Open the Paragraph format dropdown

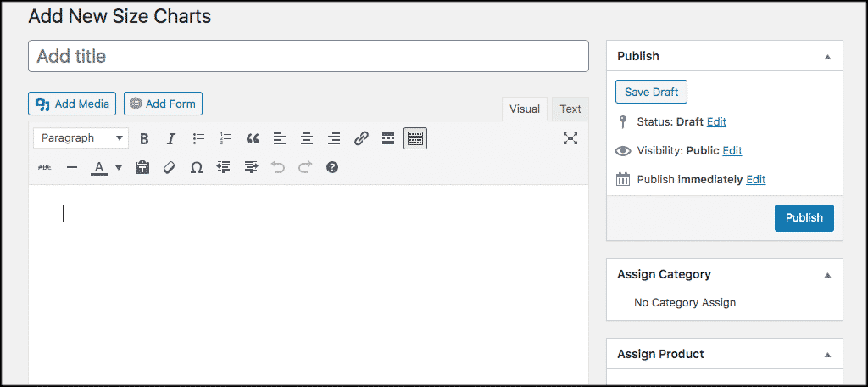pos(81,138)
